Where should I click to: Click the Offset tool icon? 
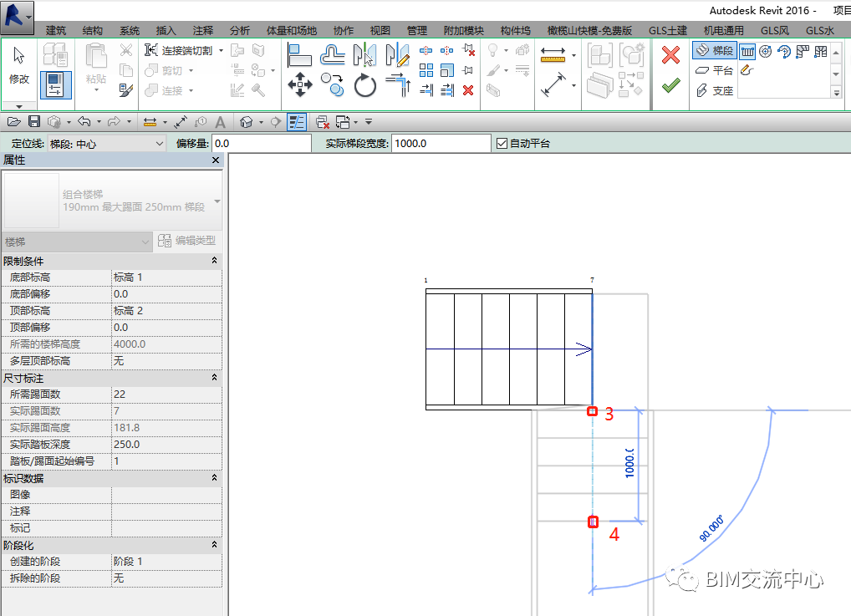[x=333, y=55]
